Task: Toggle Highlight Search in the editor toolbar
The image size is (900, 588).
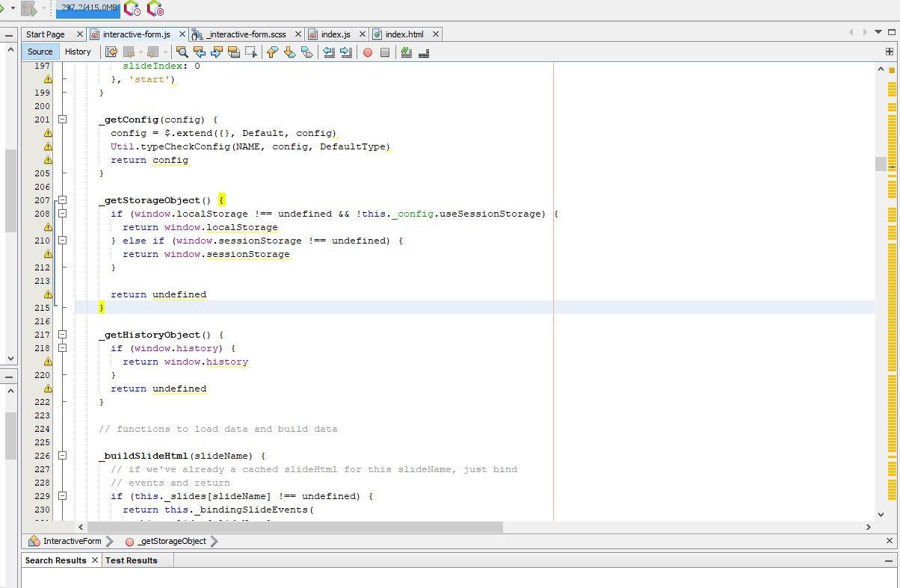Action: point(234,52)
